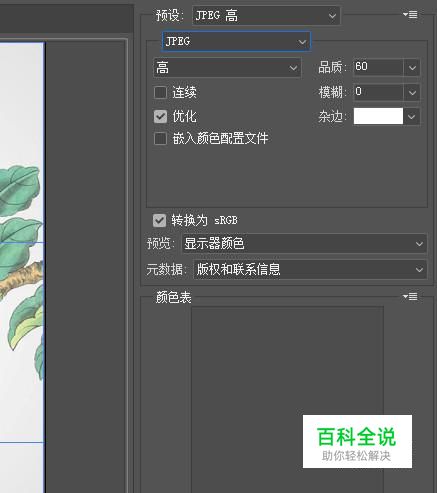Enable the 连续 progressive checkbox

160,93
